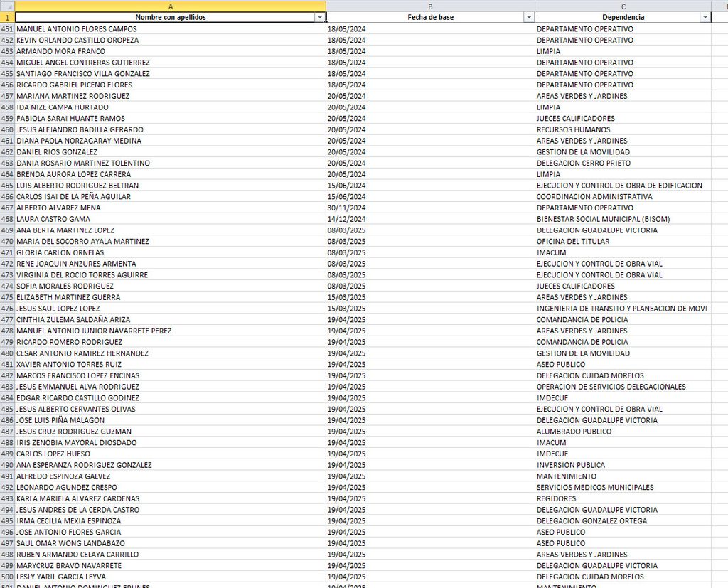This screenshot has width=728, height=588.
Task: Select cell BIENESTAR SOCIAL MUNICIPAL (BISOM)
Action: (x=623, y=219)
